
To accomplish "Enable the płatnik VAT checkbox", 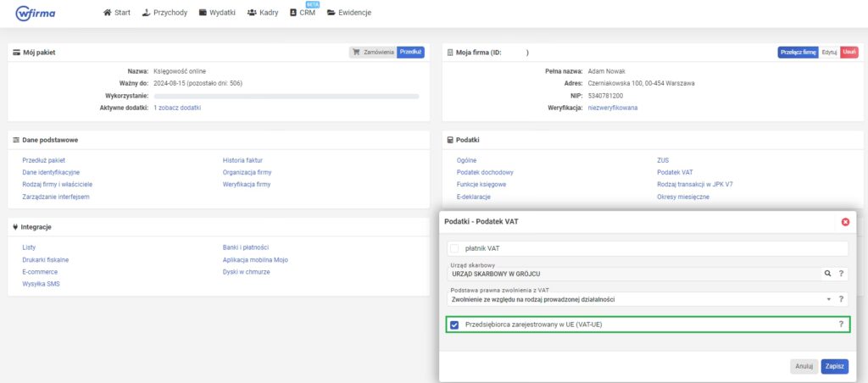I will [454, 248].
